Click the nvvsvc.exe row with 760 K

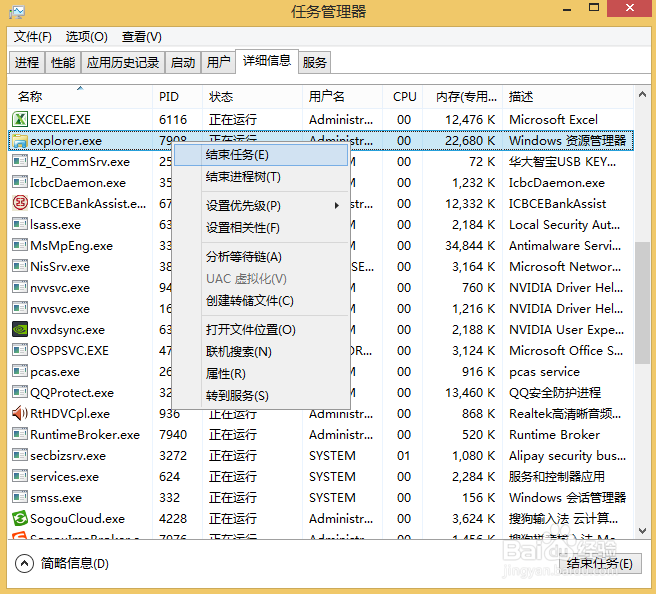pos(320,288)
